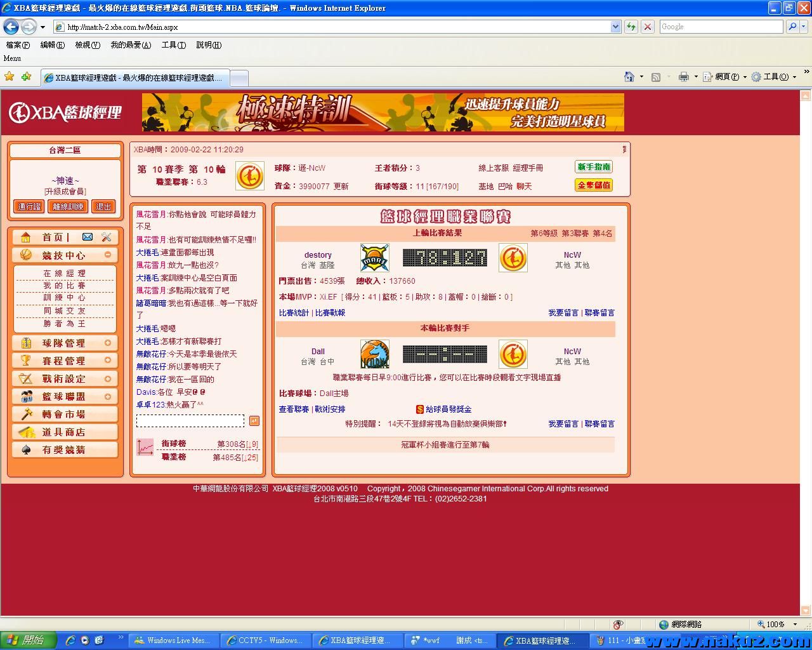Open the 說明(H) menu
The image size is (812, 650).
209,45
